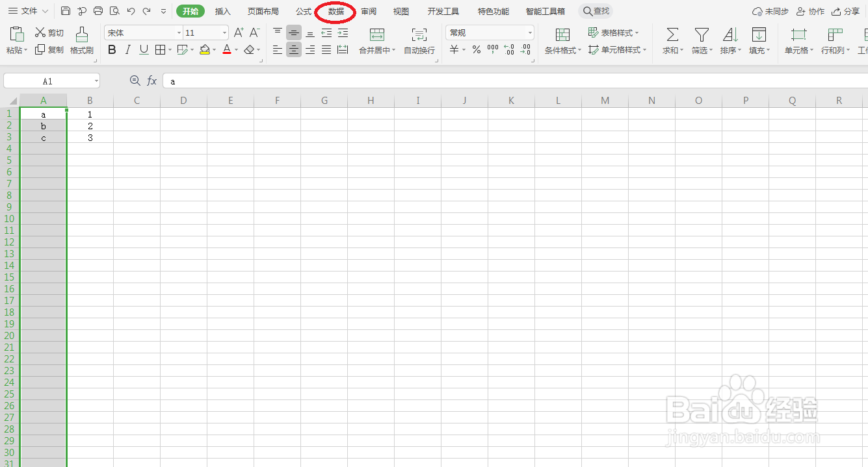
Task: Switch to Insert (插入) tab
Action: (x=223, y=11)
